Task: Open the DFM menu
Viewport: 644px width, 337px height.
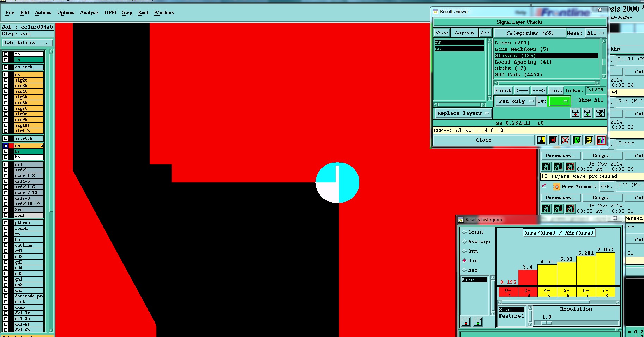Action: click(110, 12)
